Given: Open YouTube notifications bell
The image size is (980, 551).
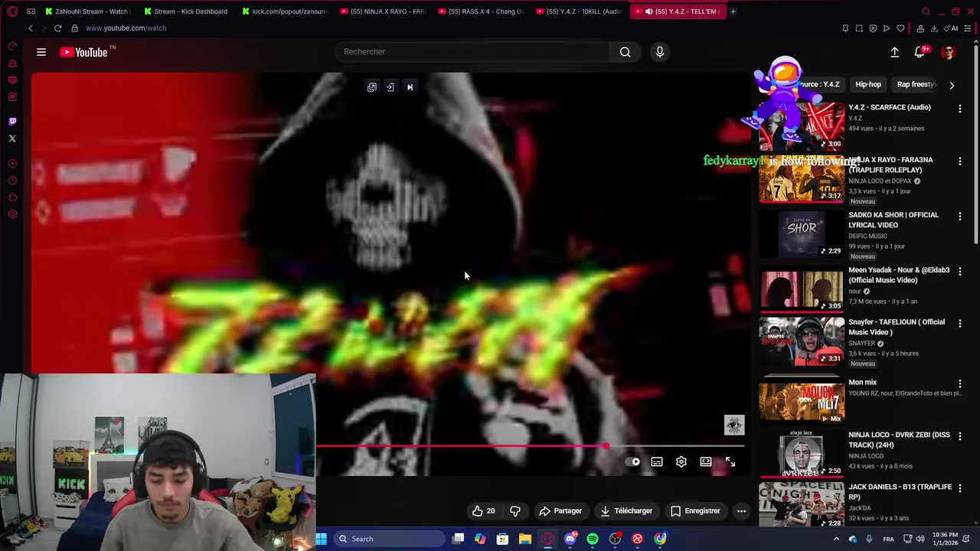Looking at the screenshot, I should pyautogui.click(x=920, y=52).
